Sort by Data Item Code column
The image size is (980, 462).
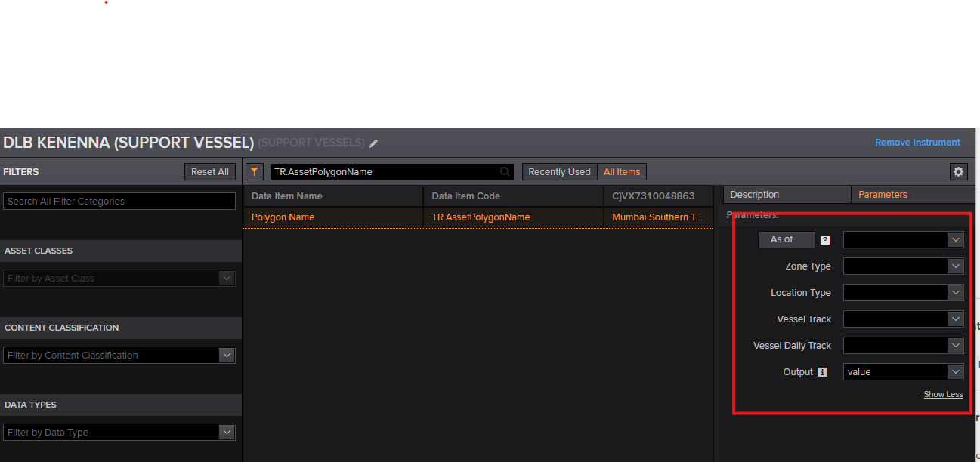pos(514,196)
